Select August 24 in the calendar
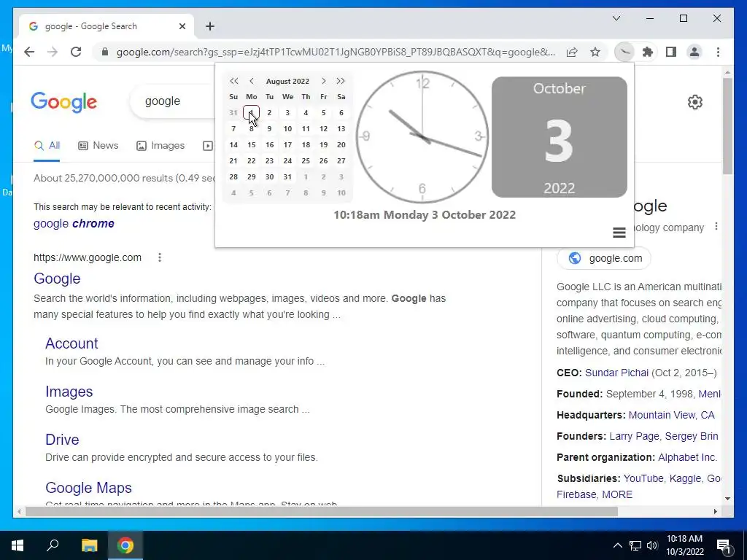This screenshot has width=747, height=560. [287, 161]
